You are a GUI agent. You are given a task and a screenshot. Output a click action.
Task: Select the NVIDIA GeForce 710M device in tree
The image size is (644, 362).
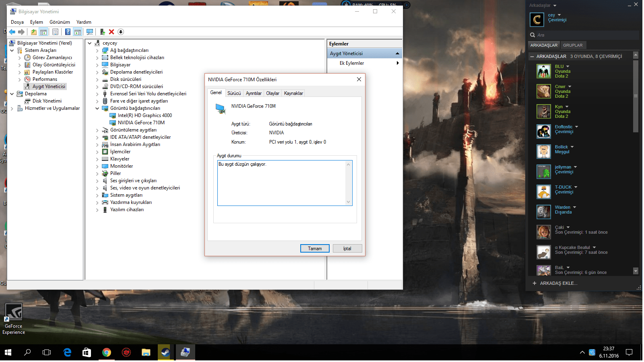click(141, 123)
